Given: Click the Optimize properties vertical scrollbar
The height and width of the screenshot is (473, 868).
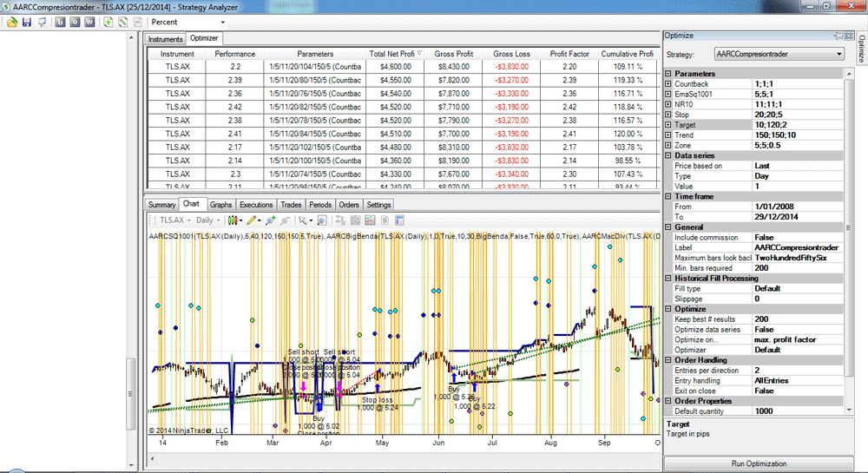Looking at the screenshot, I should pos(849,227).
